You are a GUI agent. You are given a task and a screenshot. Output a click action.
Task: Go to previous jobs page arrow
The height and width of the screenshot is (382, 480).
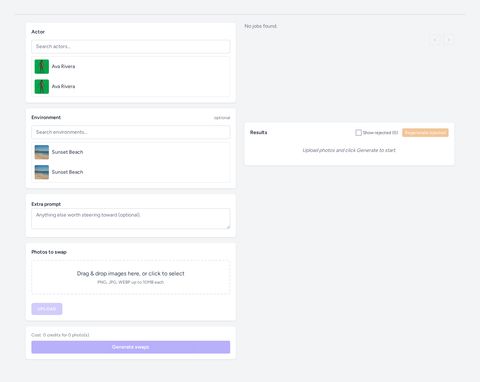(x=436, y=40)
